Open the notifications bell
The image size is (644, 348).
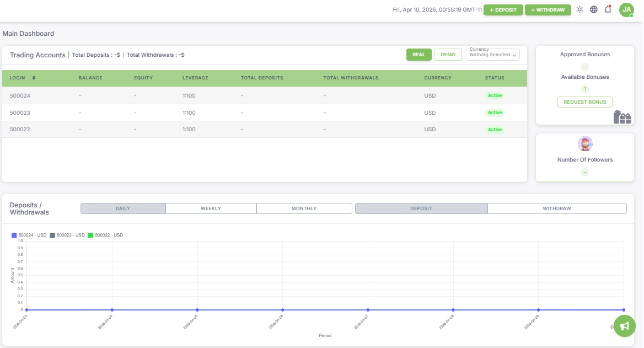tap(608, 9)
